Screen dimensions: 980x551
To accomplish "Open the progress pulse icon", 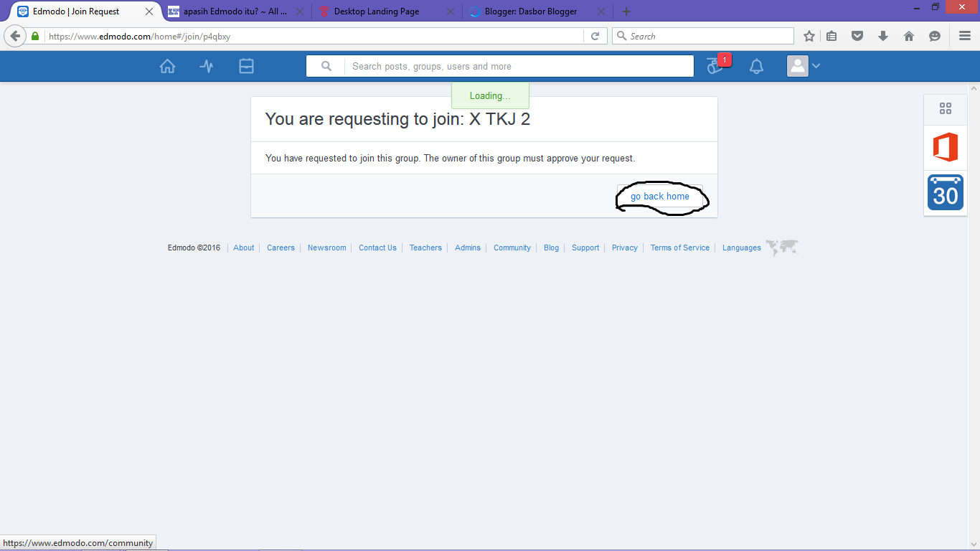I will click(207, 66).
